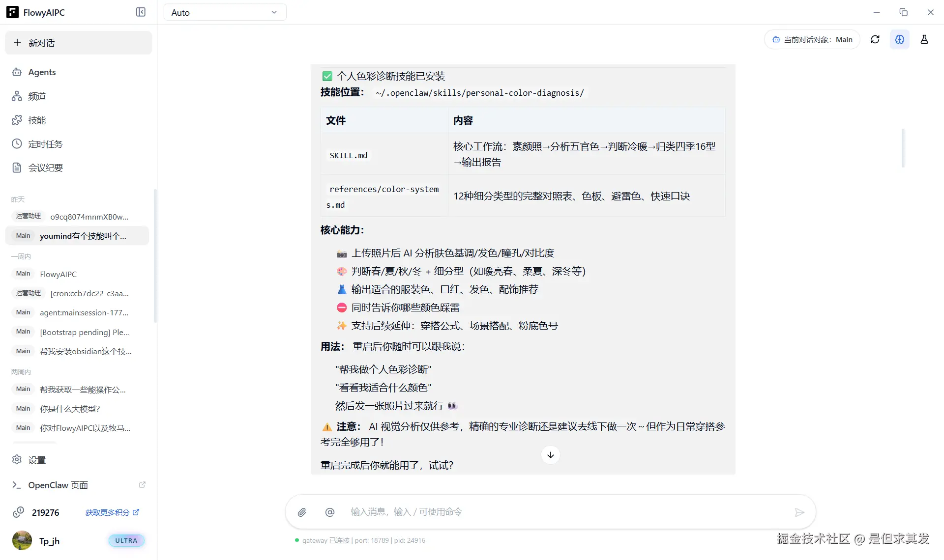Click the refresh conversation icon

pyautogui.click(x=875, y=39)
